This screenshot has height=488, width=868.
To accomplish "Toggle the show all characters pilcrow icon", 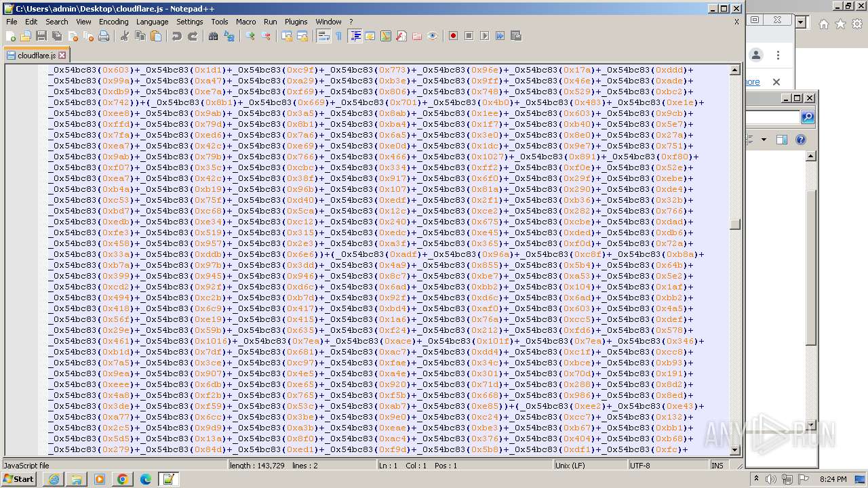I will pos(339,36).
